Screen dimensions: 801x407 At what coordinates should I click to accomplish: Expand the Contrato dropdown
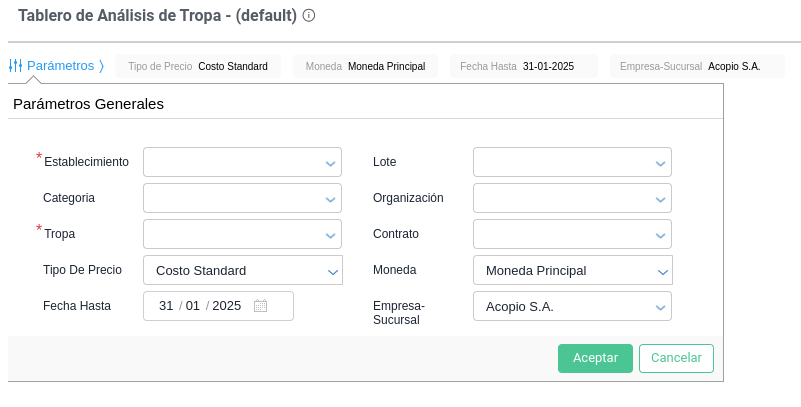[x=571, y=234]
